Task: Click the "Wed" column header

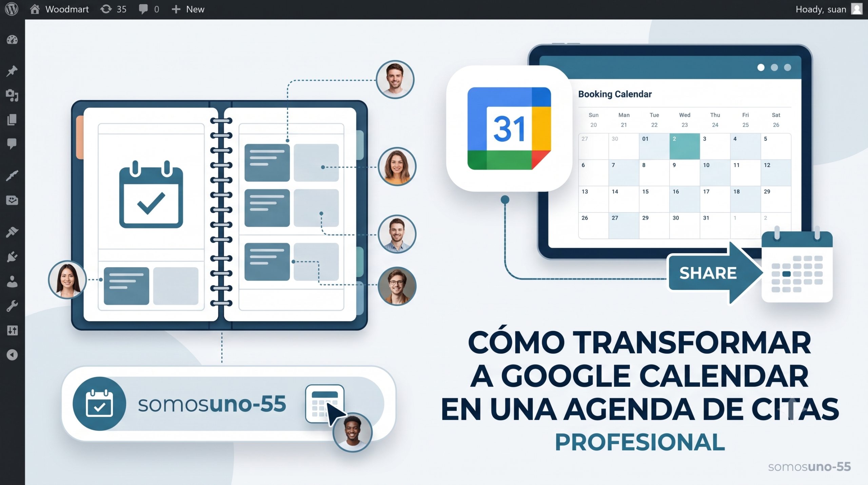Action: tap(685, 115)
